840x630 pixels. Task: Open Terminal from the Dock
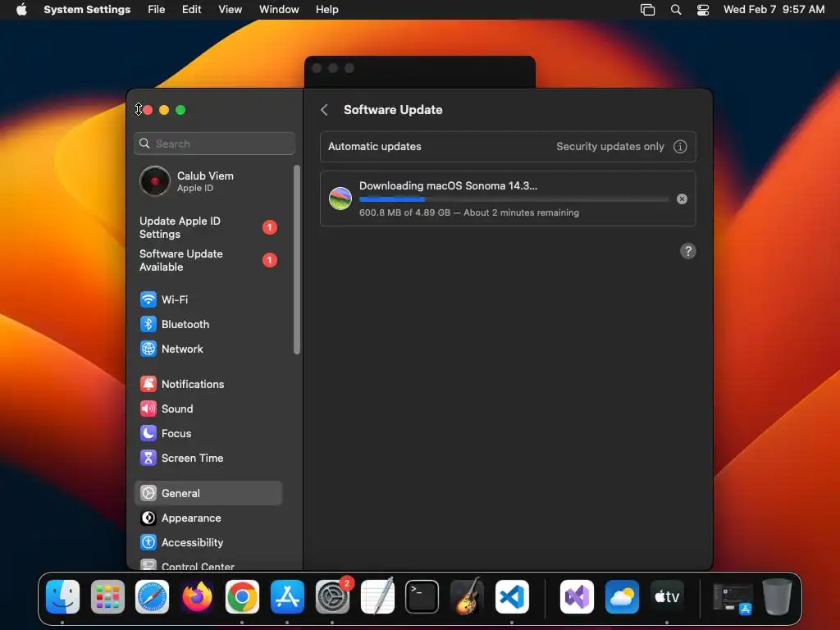(422, 596)
